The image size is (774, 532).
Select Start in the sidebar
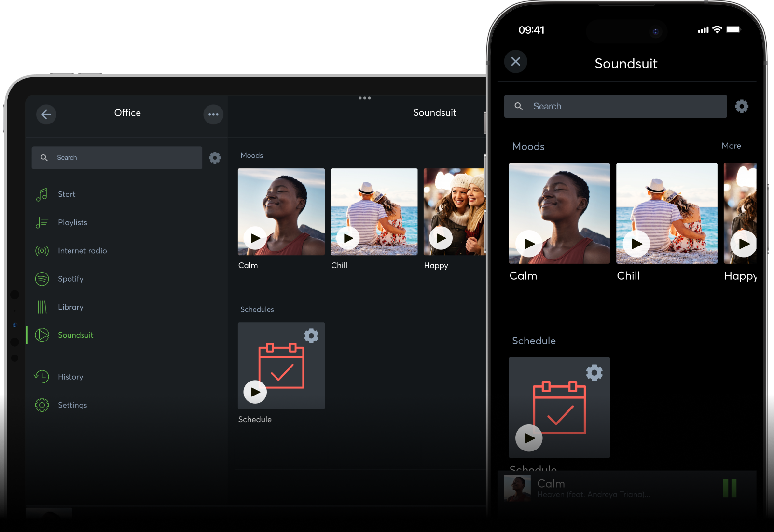tap(67, 194)
